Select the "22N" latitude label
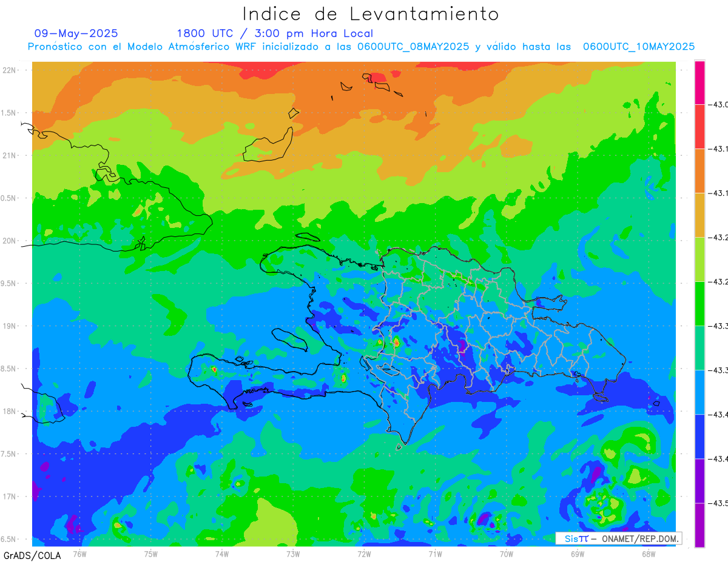 pyautogui.click(x=10, y=70)
